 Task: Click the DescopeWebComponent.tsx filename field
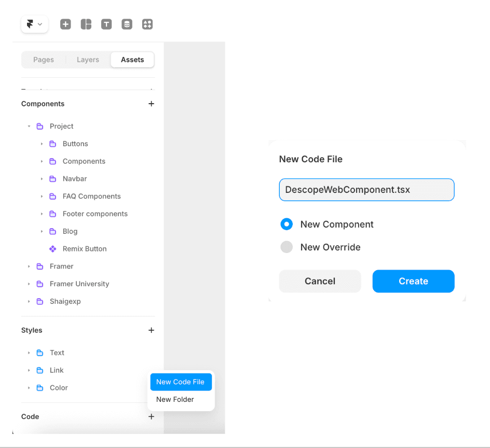366,190
